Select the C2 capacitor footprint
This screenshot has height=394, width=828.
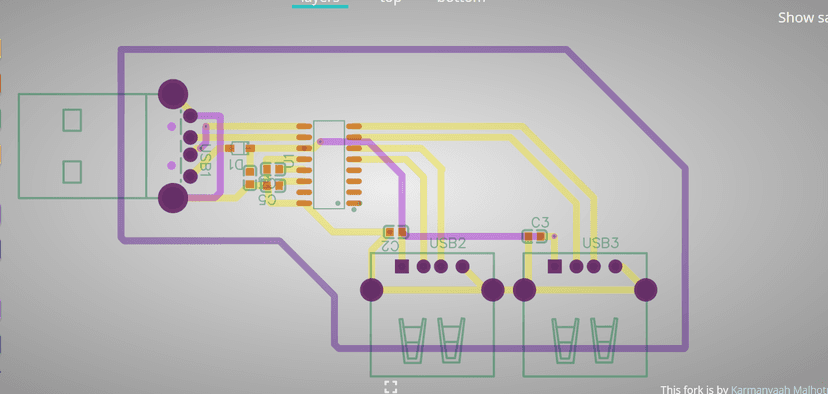pyautogui.click(x=396, y=232)
